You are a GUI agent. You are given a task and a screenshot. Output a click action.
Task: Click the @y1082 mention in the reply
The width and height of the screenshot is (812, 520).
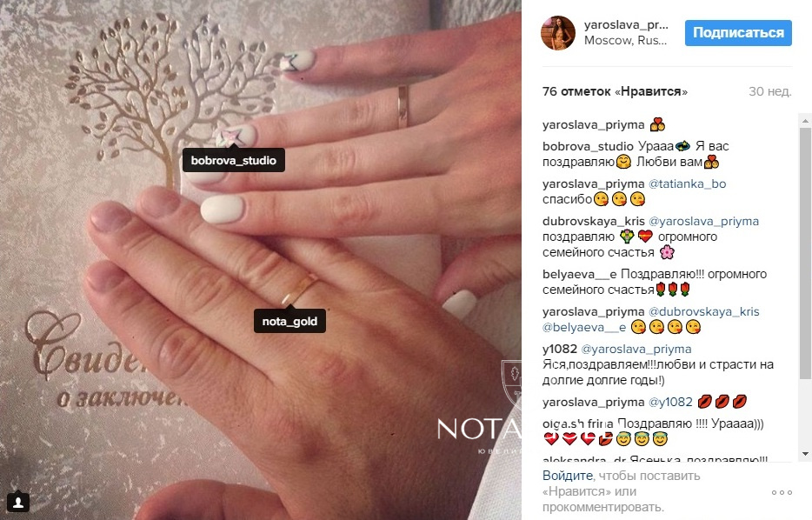(x=670, y=402)
